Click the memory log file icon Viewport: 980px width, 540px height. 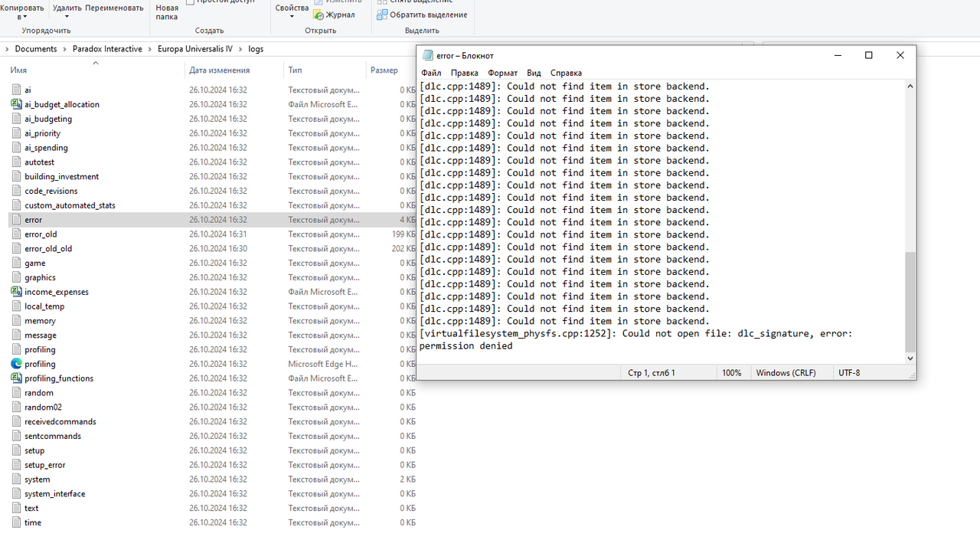coord(17,321)
